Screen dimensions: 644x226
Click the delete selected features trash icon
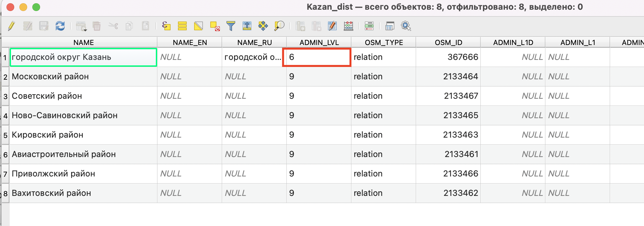point(97,26)
